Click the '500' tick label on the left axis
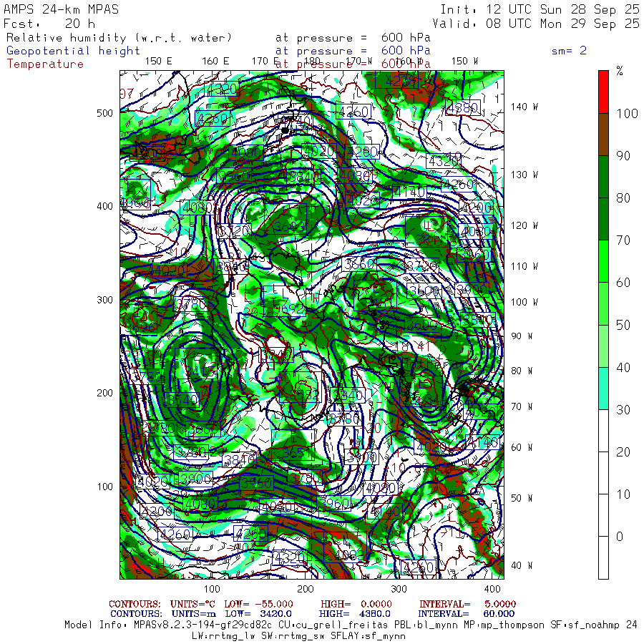Image resolution: width=644 pixels, height=644 pixels. click(x=104, y=113)
